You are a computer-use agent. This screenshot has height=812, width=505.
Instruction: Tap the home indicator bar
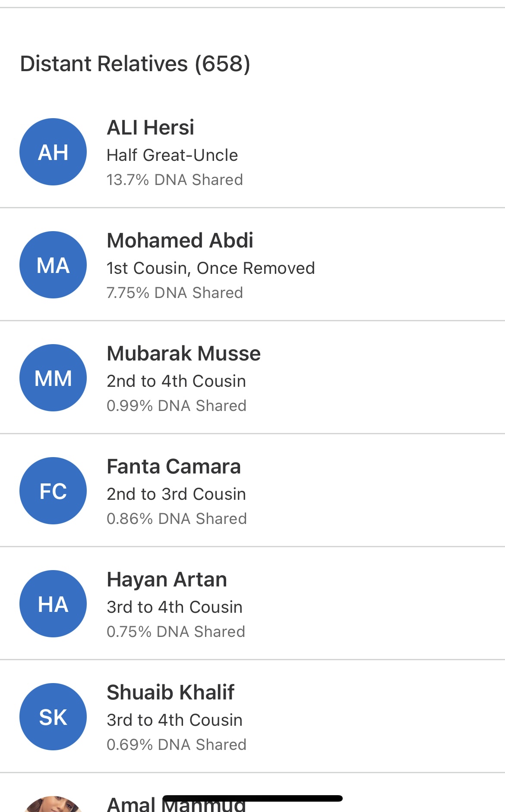[x=252, y=799]
